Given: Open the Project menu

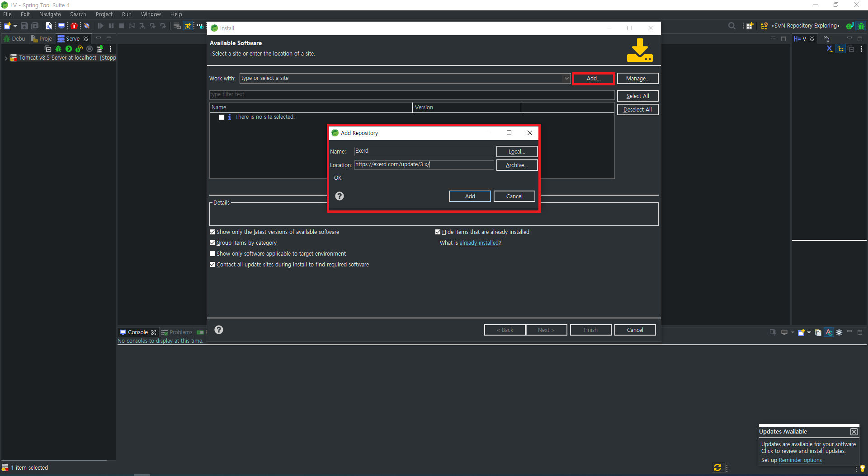Looking at the screenshot, I should pos(104,14).
